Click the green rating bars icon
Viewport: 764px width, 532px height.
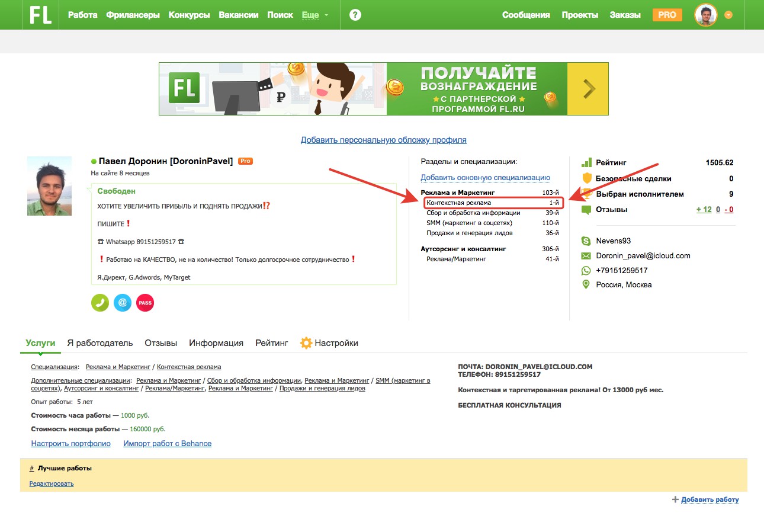pyautogui.click(x=586, y=162)
